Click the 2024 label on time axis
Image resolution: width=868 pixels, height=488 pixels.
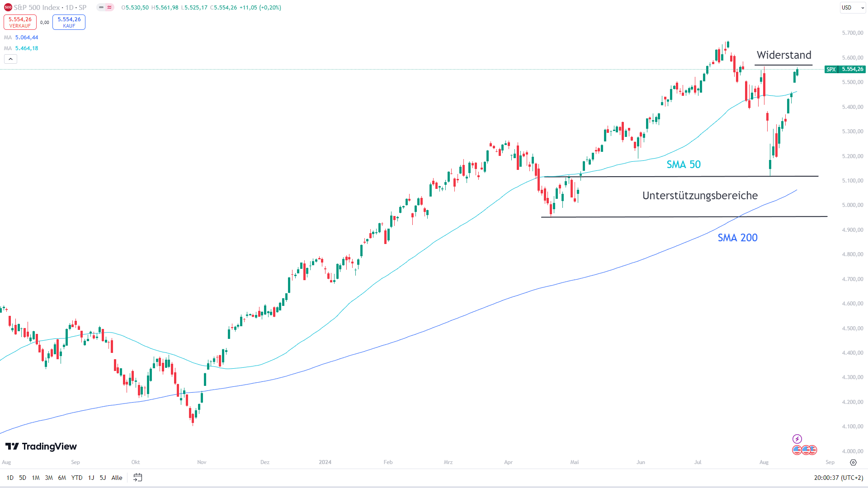[325, 462]
